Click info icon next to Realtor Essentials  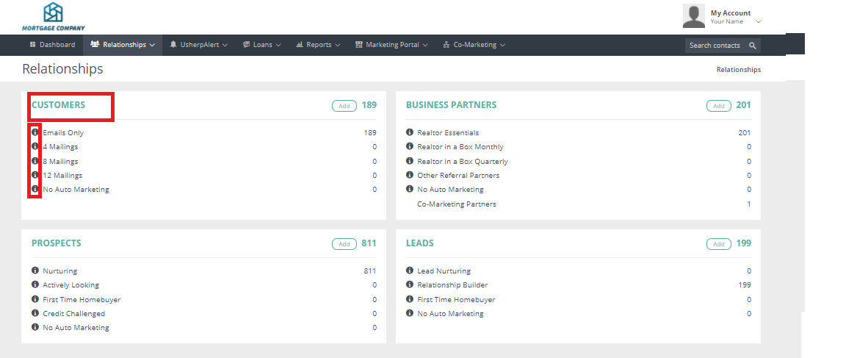(x=410, y=132)
